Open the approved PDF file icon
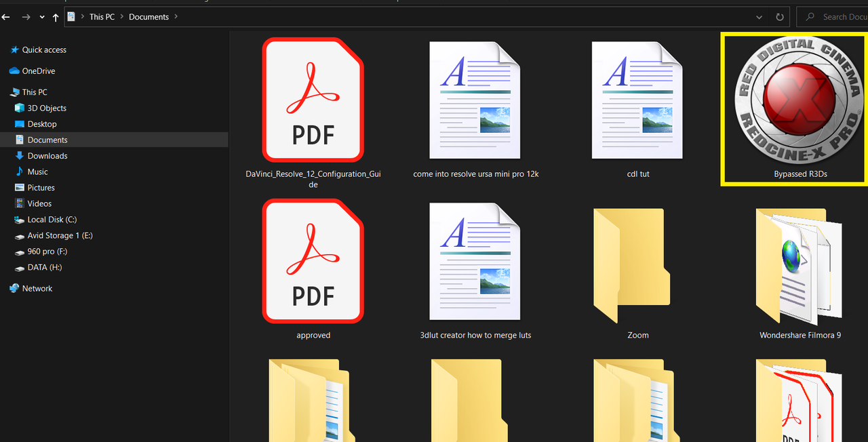 tap(313, 261)
